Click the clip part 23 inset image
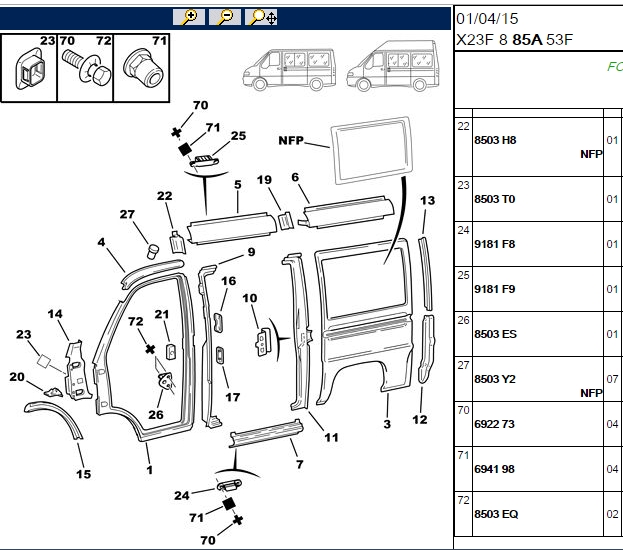The image size is (623, 550). point(29,68)
